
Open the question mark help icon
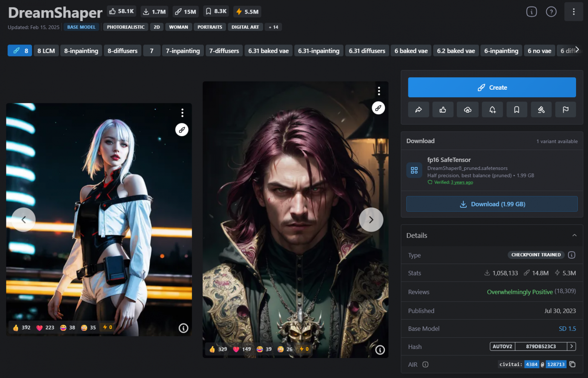(551, 12)
